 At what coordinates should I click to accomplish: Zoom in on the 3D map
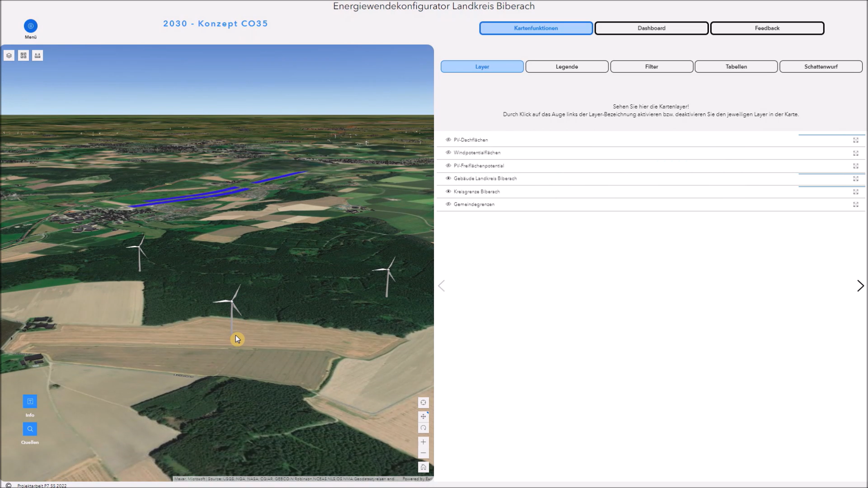coord(423,442)
